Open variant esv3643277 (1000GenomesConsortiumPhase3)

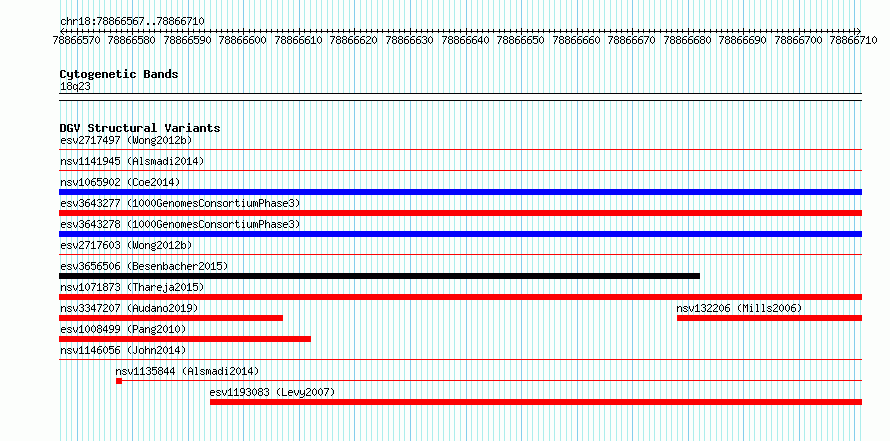(x=180, y=203)
